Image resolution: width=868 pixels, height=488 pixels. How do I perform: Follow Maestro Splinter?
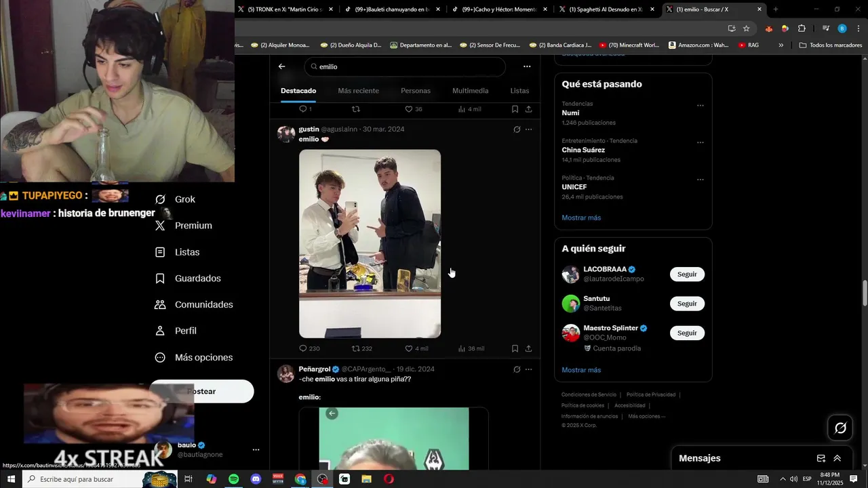687,333
